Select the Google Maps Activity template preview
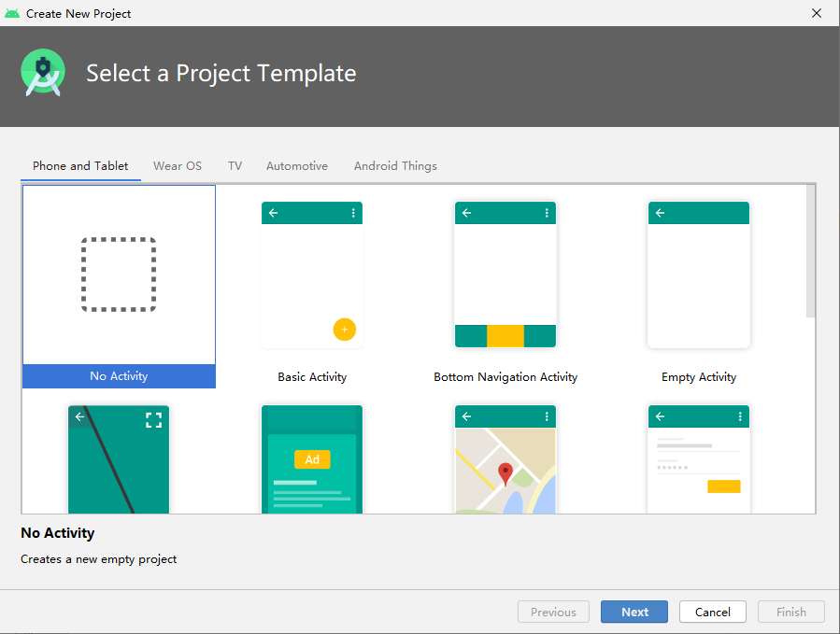The width and height of the screenshot is (840, 634). click(x=505, y=459)
